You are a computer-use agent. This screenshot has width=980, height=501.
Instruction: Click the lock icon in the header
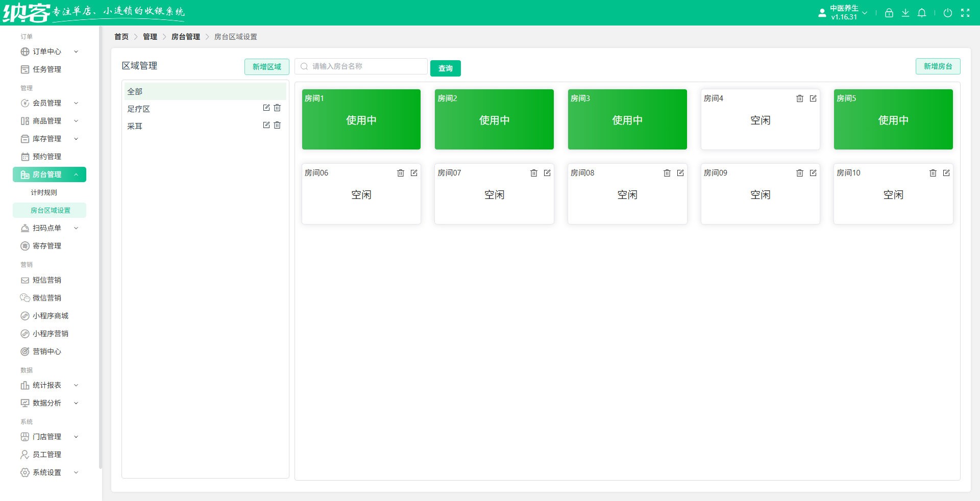pyautogui.click(x=889, y=13)
